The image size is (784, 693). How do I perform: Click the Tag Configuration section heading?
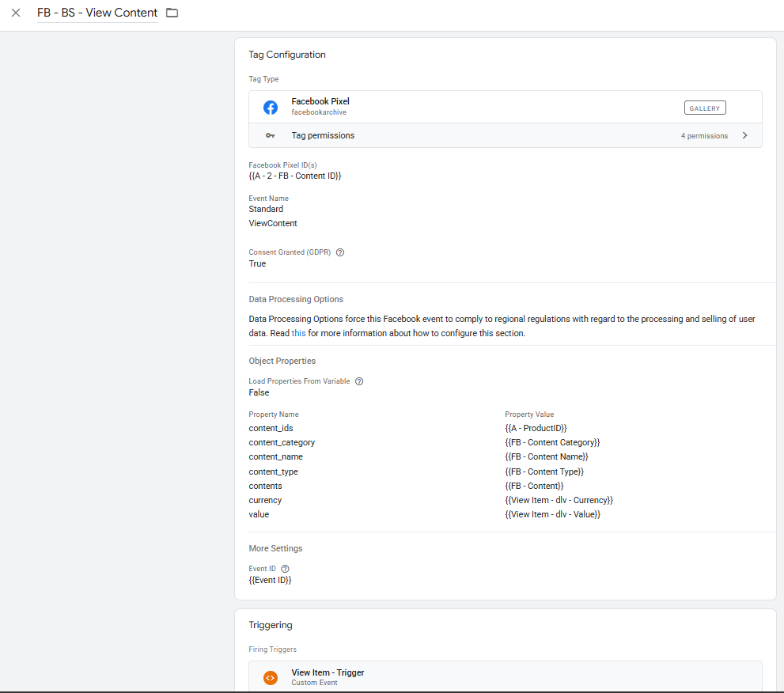[287, 55]
